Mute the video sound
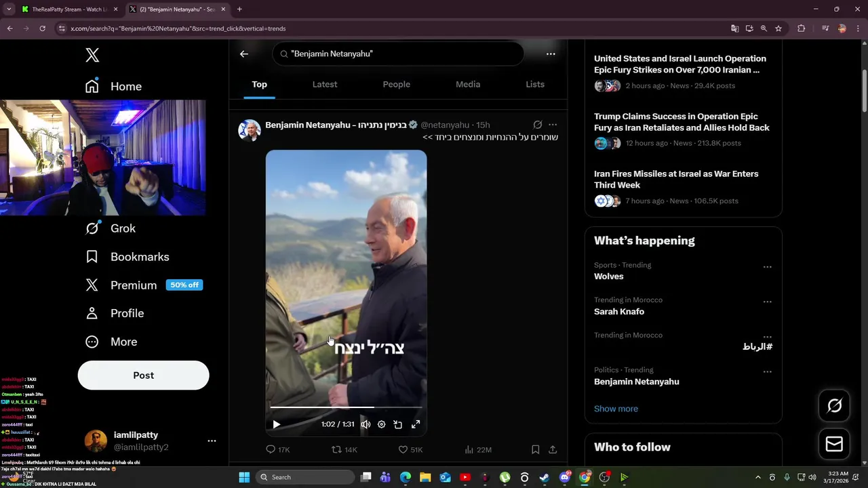Screen dimensions: 868x488 tap(366, 424)
